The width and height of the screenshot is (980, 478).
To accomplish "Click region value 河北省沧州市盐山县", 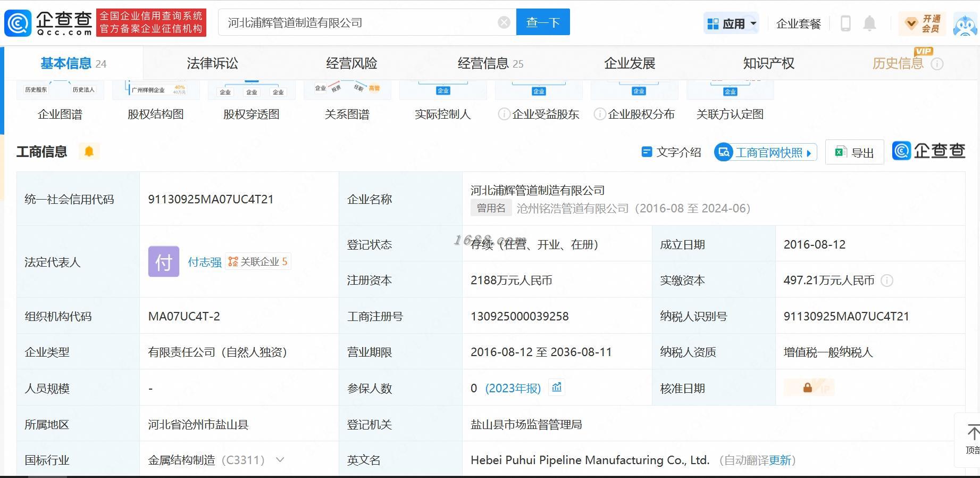I will 198,424.
